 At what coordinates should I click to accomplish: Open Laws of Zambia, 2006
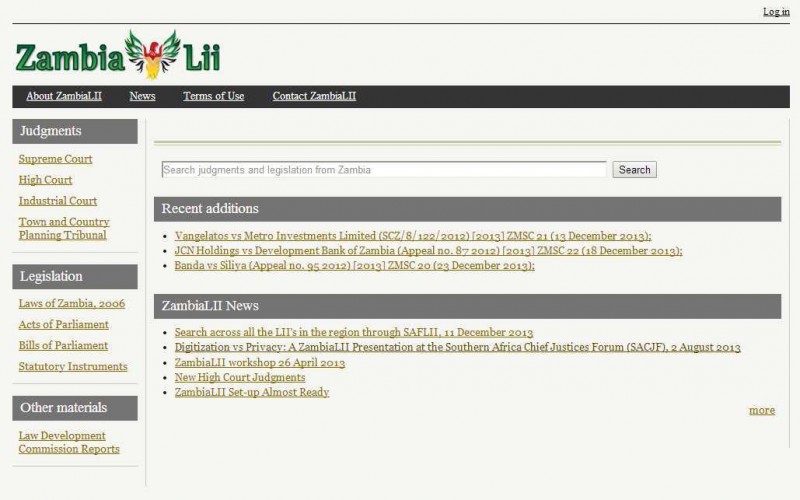71,304
